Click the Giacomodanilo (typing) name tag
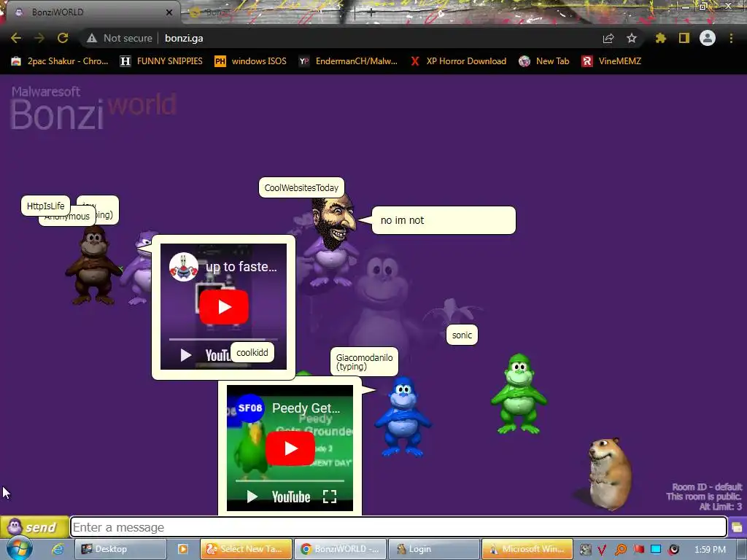 click(x=365, y=362)
